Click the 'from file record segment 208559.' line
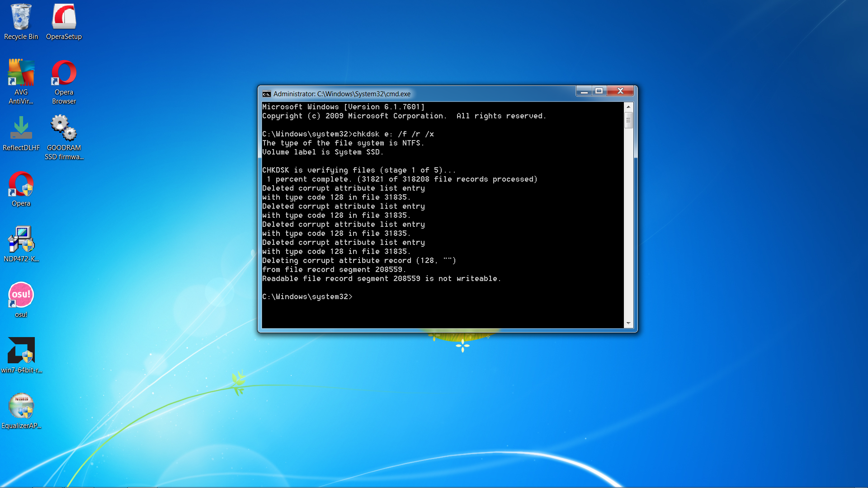The image size is (868, 488). point(334,270)
